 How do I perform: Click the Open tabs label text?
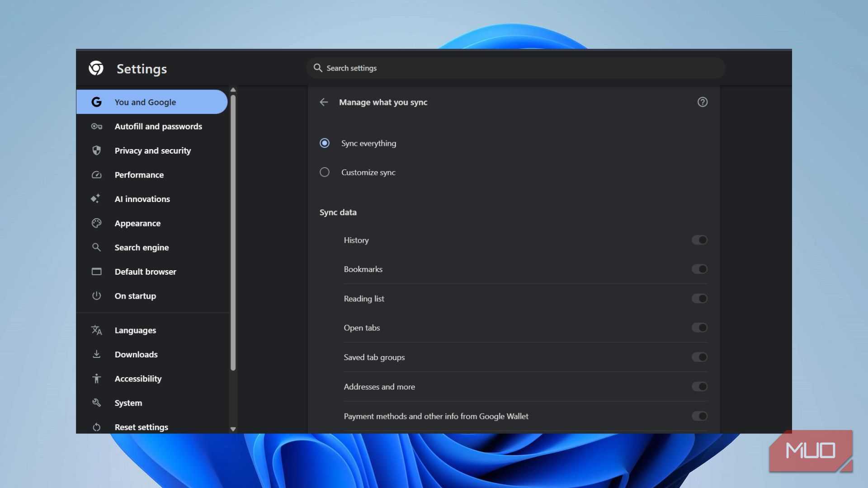tap(362, 328)
